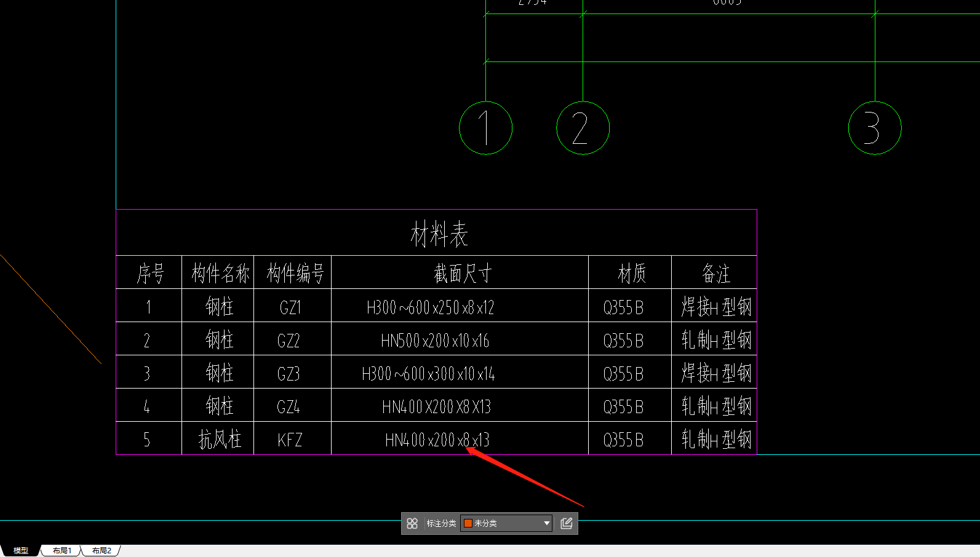Switch to the 布局1 tab
The image size is (980, 557).
tap(62, 550)
